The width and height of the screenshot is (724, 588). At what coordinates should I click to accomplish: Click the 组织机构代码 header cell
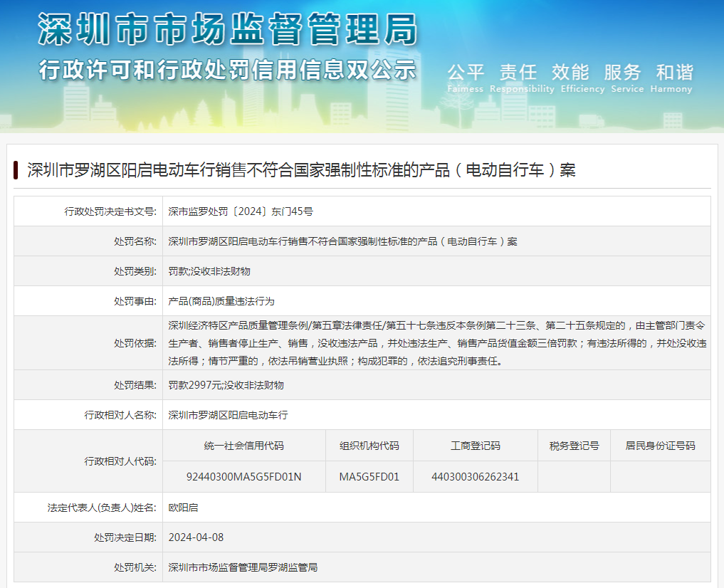(368, 445)
